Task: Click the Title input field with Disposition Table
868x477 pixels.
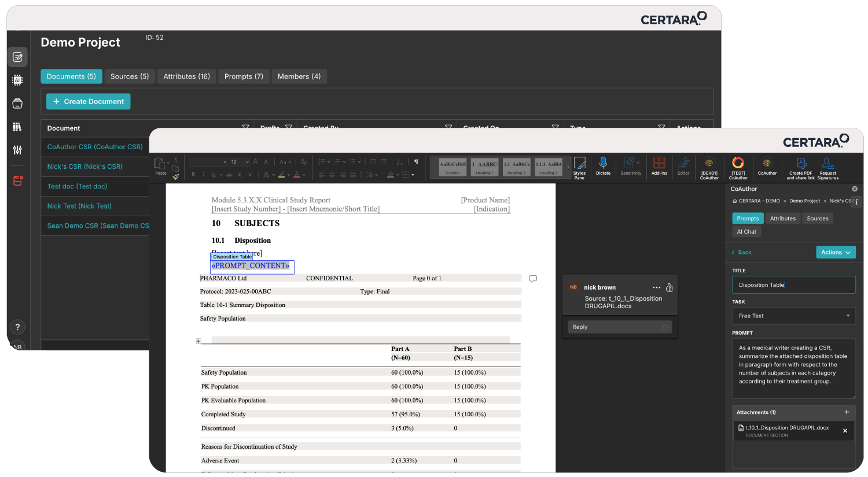Action: coord(793,284)
